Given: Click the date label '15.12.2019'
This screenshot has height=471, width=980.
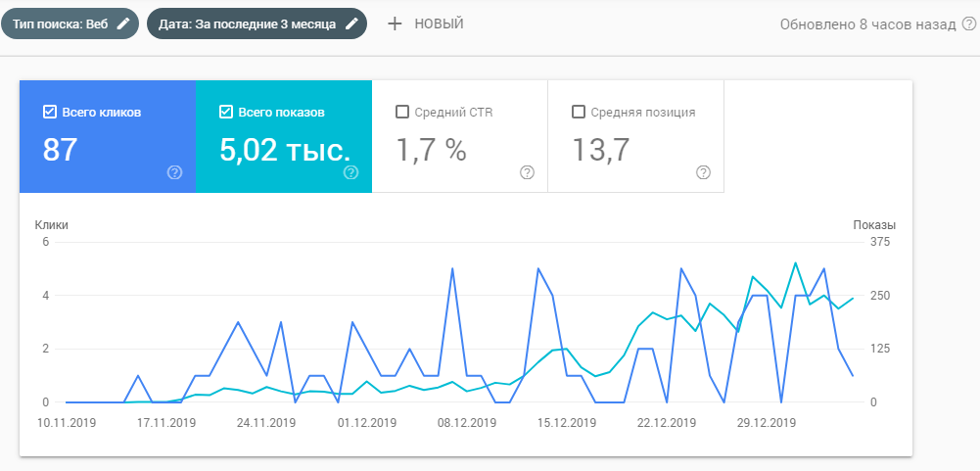Looking at the screenshot, I should (x=567, y=423).
